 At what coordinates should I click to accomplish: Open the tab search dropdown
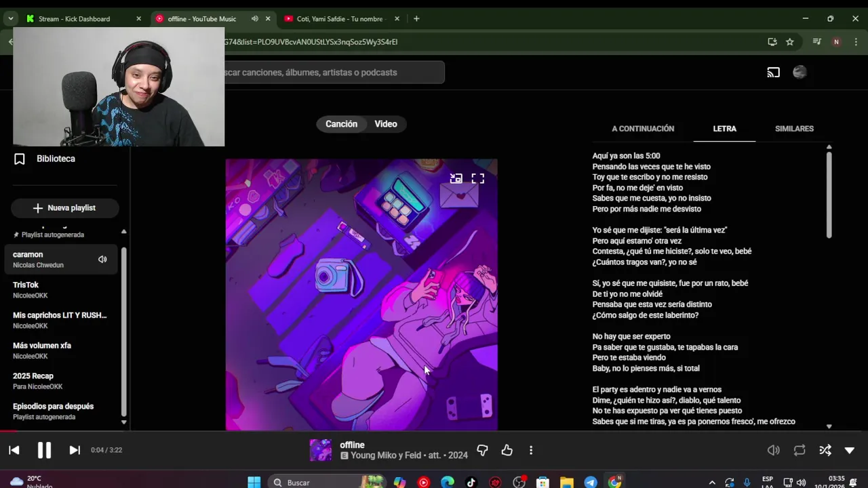[x=10, y=19]
